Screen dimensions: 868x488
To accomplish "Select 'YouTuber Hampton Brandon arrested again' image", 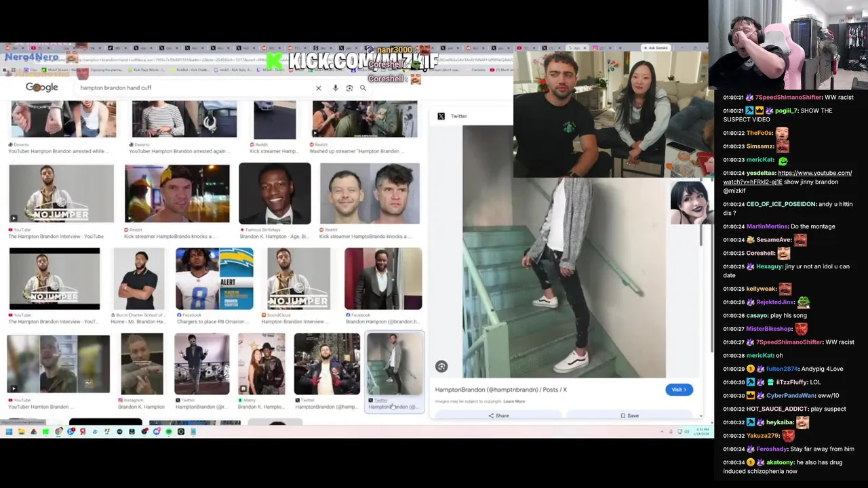I will click(184, 119).
